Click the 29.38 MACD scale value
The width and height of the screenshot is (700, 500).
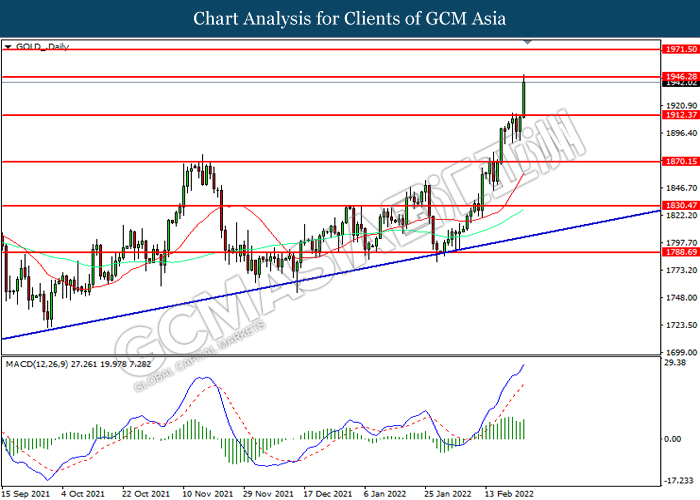pos(675,362)
